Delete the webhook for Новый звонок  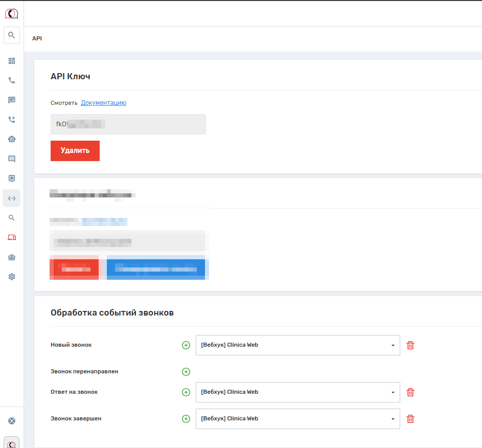(410, 345)
